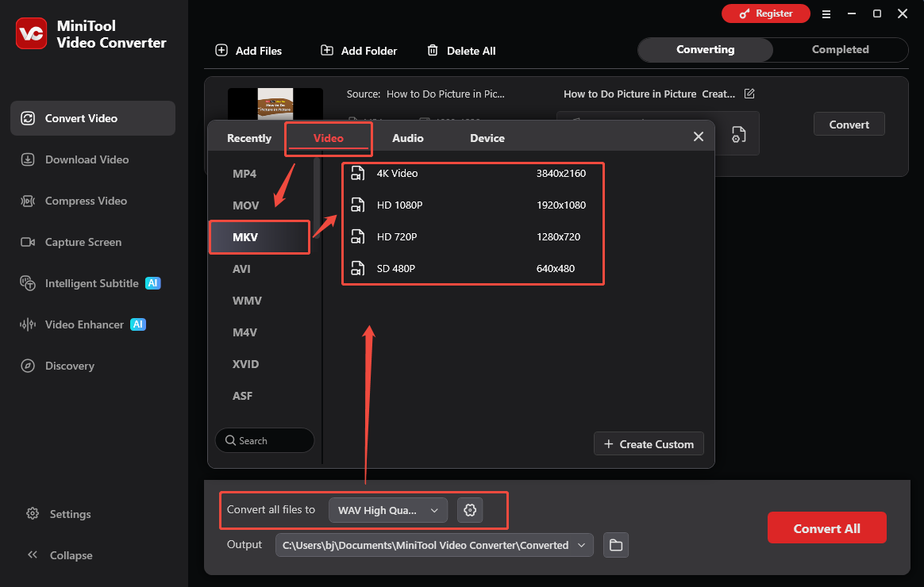Screen dimensions: 924x587
Task: Switch to the Completed tab
Action: pos(840,49)
